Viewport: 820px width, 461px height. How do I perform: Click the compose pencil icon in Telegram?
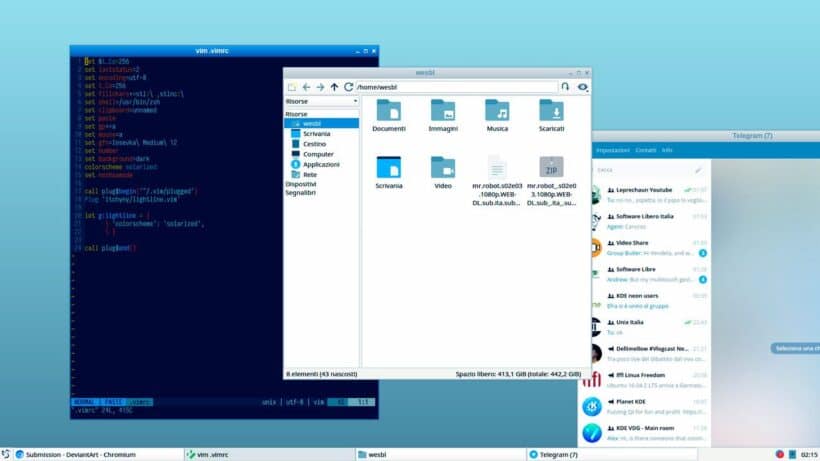(x=698, y=170)
